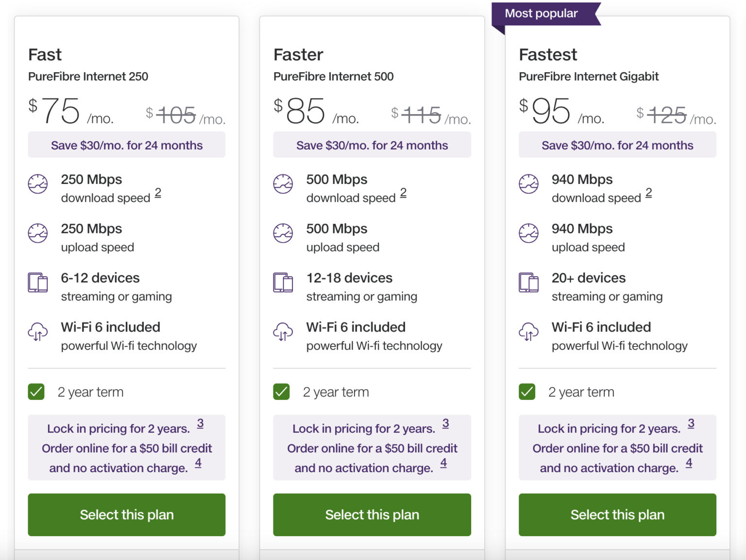Select the PureFibre Internet 250 plan
746x560 pixels.
(x=127, y=514)
